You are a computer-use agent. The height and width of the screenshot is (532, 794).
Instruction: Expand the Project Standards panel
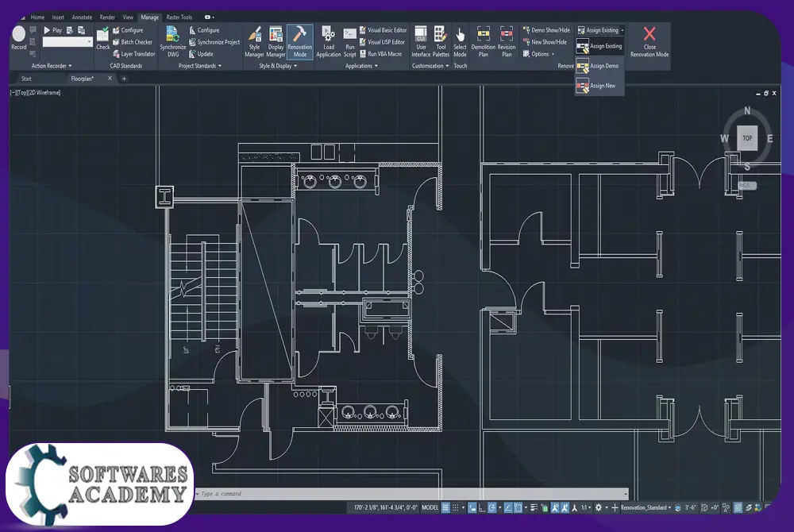point(199,66)
